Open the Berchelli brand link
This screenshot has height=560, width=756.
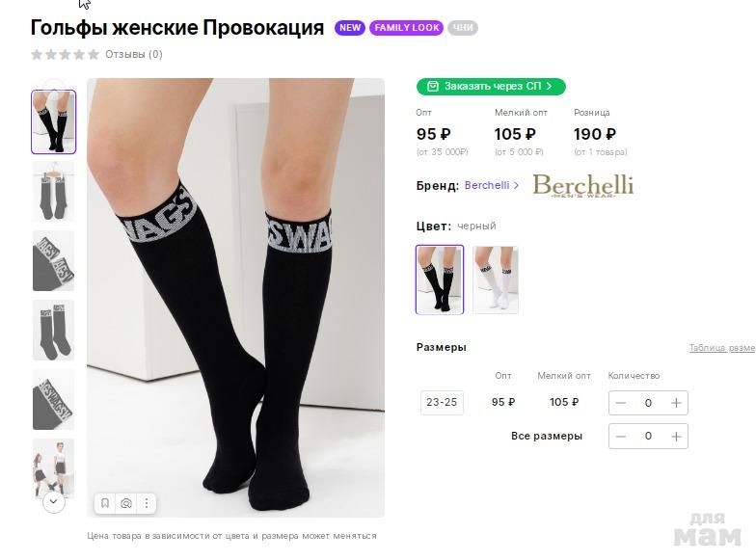tap(491, 185)
